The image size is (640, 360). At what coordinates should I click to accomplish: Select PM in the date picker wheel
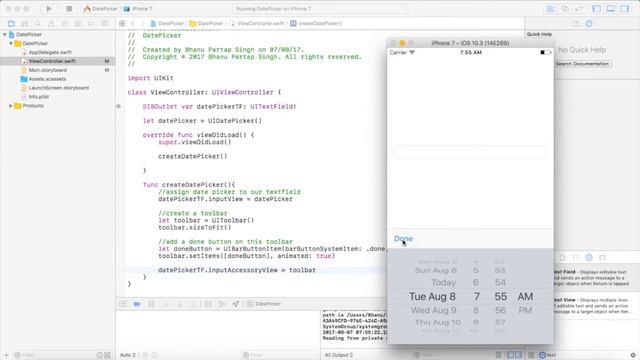coord(525,311)
